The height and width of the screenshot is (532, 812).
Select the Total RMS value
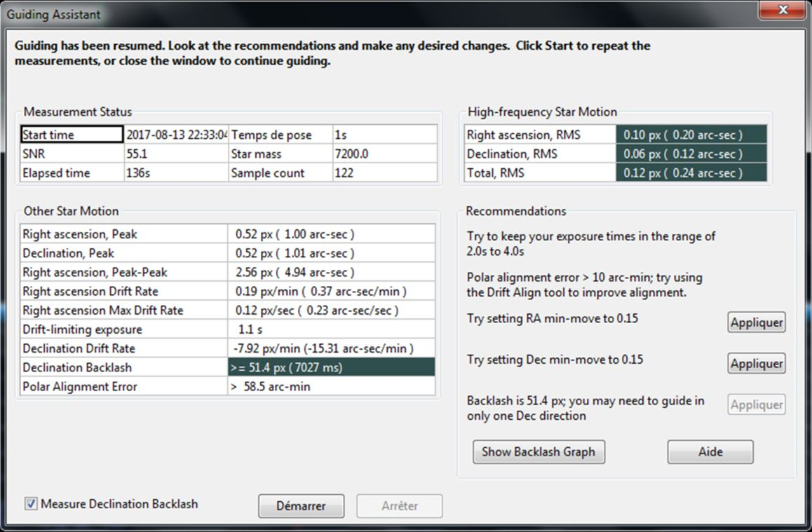point(691,173)
